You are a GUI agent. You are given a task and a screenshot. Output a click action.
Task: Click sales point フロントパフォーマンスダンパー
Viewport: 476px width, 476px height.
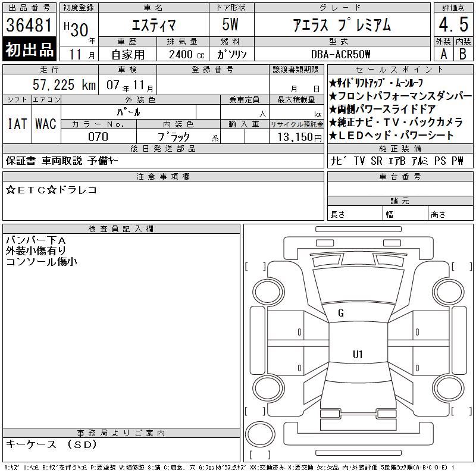[400, 96]
